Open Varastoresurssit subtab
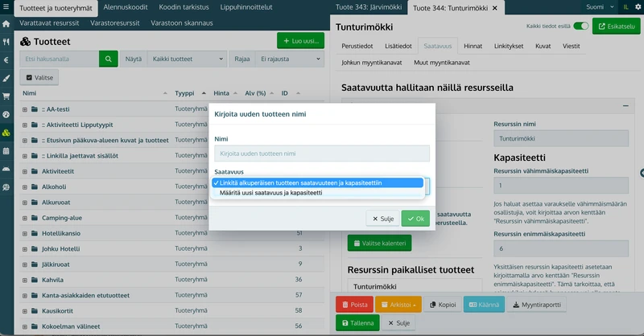 (115, 23)
